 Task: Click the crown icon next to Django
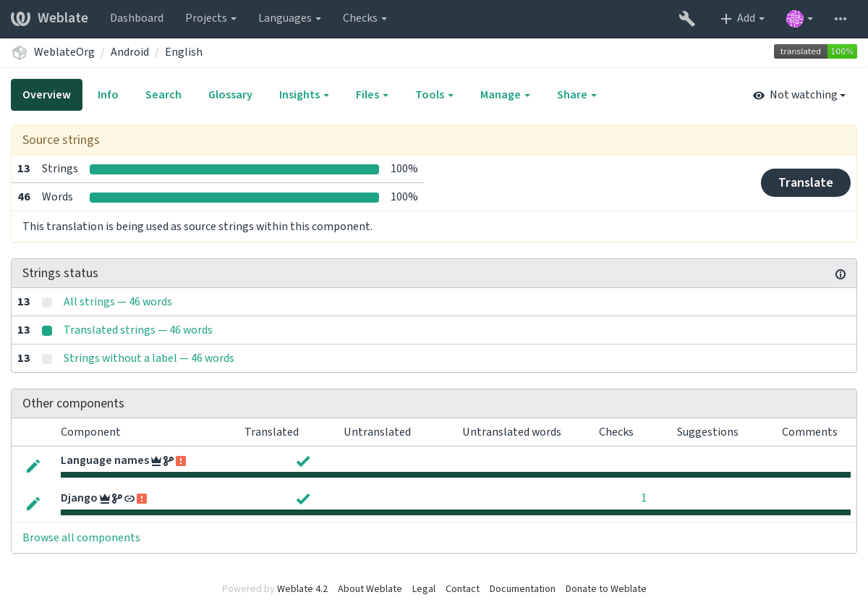(x=104, y=499)
